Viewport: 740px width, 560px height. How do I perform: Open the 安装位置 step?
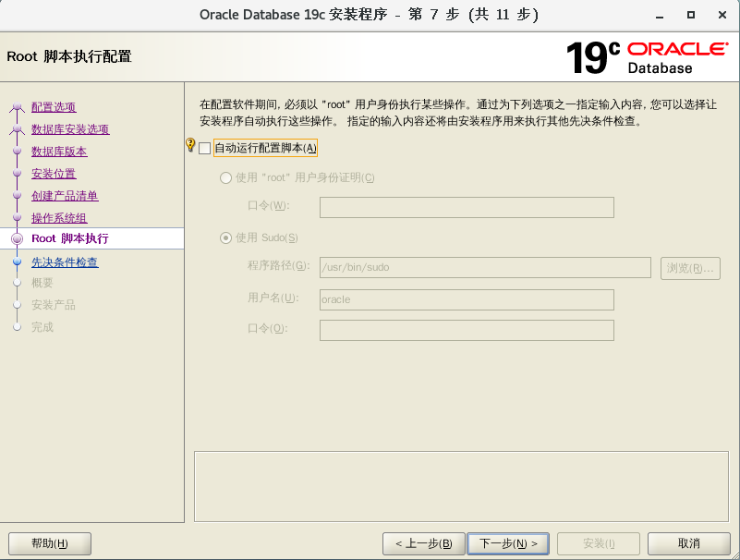pos(54,173)
